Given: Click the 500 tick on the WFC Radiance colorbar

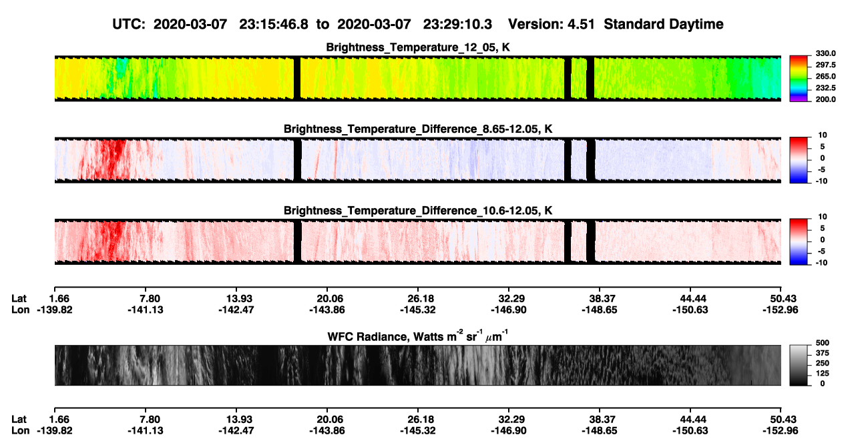Looking at the screenshot, I should pos(822,343).
